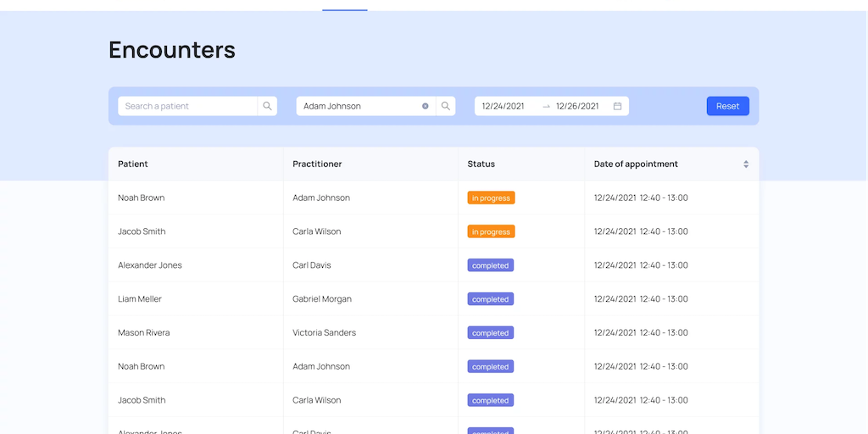Click completed badge in Liam Meller row
Viewport: 868px width, 434px height.
tap(490, 299)
